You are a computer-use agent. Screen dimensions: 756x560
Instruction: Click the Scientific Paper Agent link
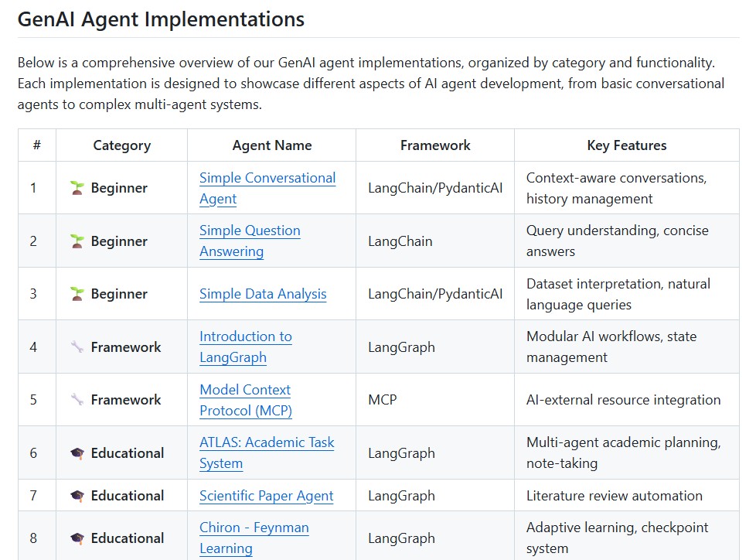[x=266, y=496]
